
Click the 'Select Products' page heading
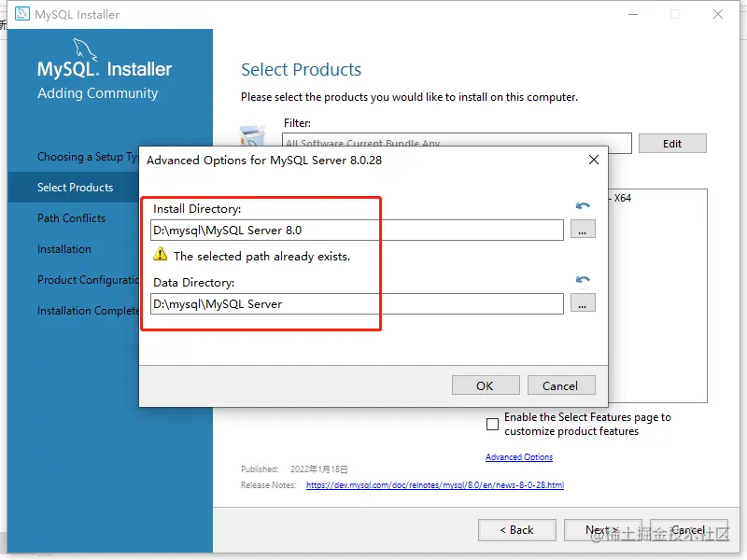pyautogui.click(x=301, y=69)
